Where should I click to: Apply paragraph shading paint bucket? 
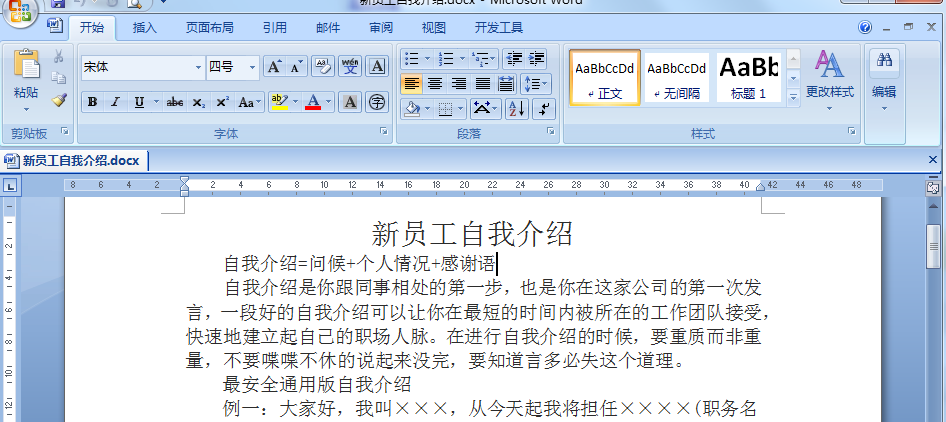(412, 109)
